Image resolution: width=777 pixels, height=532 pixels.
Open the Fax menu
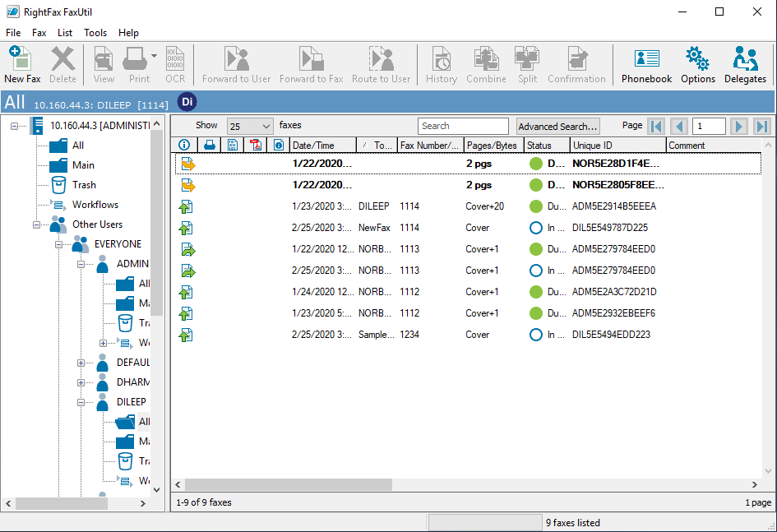39,33
